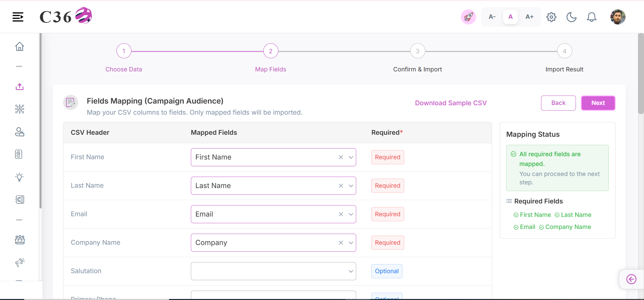Select step 3 Confirm & Import
Screen dimensions: 644x300
pyautogui.click(x=418, y=51)
